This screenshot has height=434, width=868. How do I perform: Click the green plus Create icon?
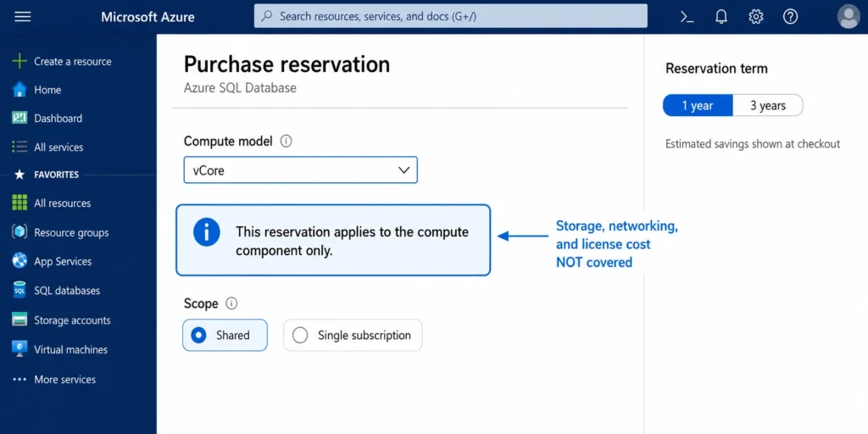19,61
